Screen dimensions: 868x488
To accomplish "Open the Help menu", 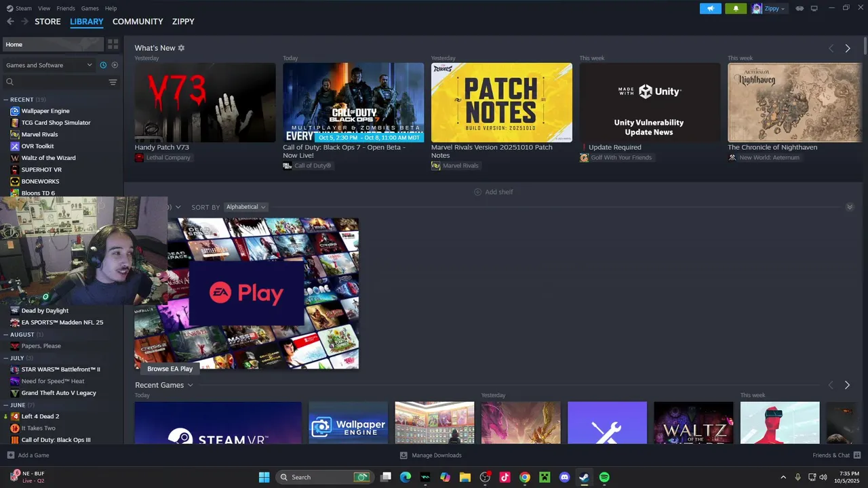I will (111, 8).
